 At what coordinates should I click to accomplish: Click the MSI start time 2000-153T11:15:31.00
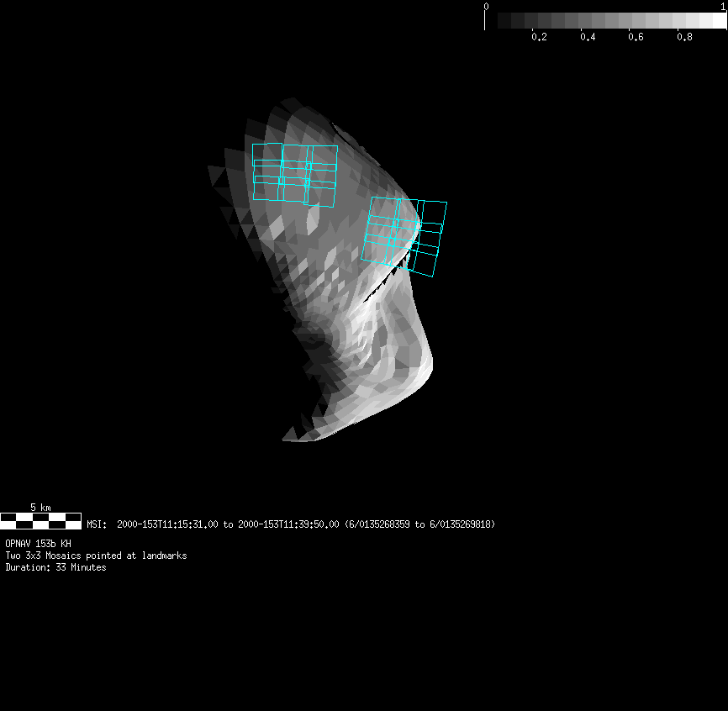point(167,524)
